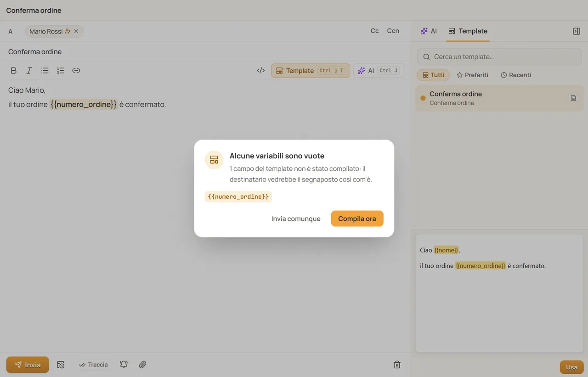Click the {{numero_ordine}} chip in dialog
This screenshot has height=377, width=588.
238,197
